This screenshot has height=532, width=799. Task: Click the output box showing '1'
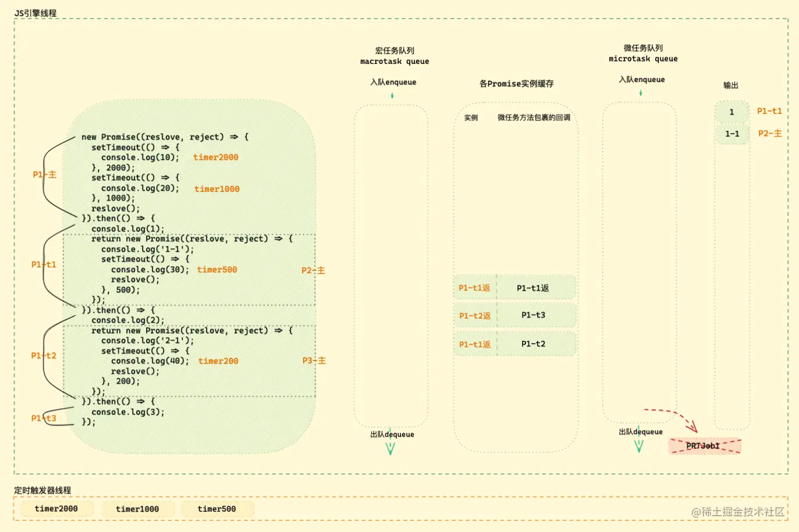[x=731, y=112]
